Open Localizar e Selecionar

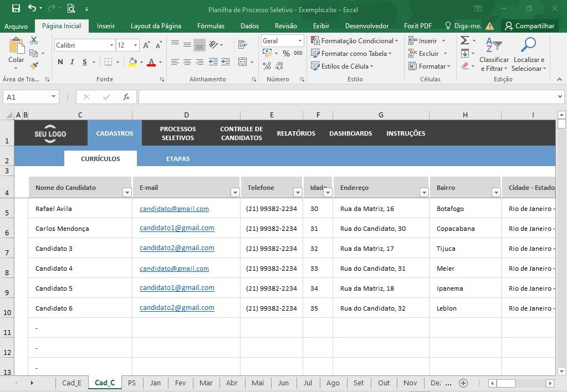coord(528,54)
